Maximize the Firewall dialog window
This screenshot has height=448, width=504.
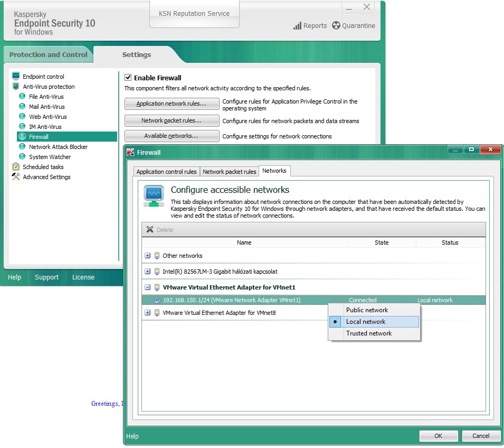[x=471, y=150]
